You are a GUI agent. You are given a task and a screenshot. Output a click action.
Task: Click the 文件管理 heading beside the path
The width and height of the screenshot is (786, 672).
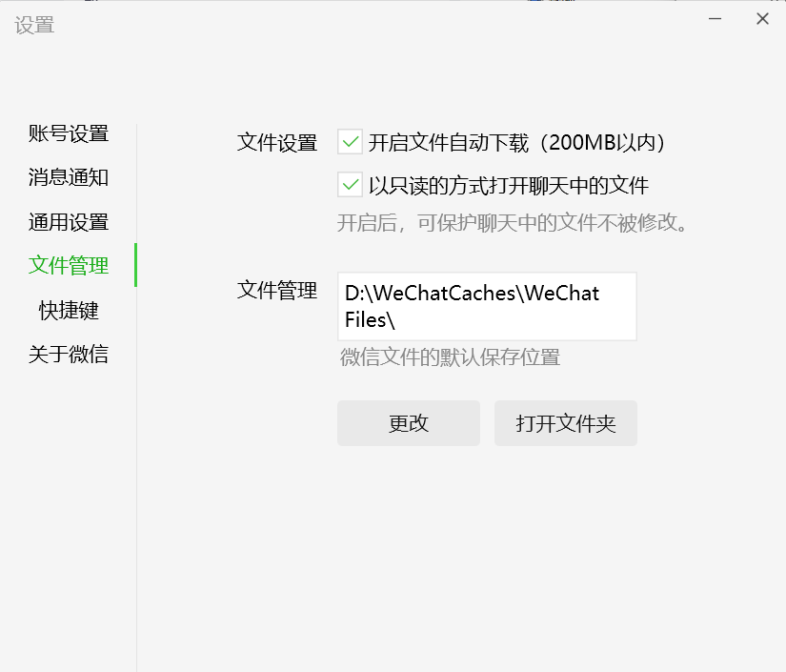276,291
